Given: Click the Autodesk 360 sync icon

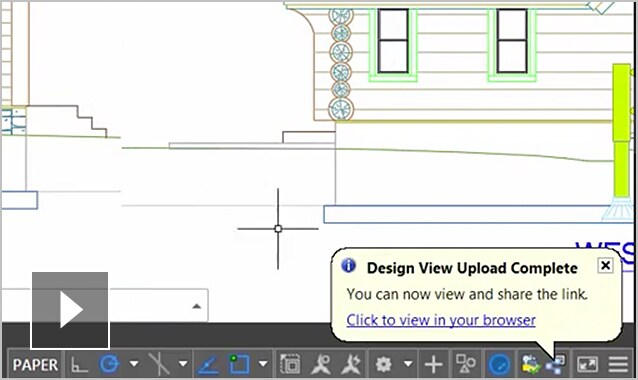Looking at the screenshot, I should 530,364.
